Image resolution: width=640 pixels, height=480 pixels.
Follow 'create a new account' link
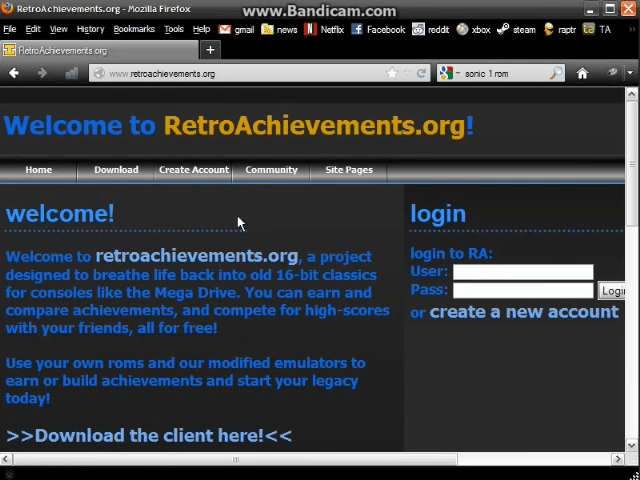tap(523, 312)
